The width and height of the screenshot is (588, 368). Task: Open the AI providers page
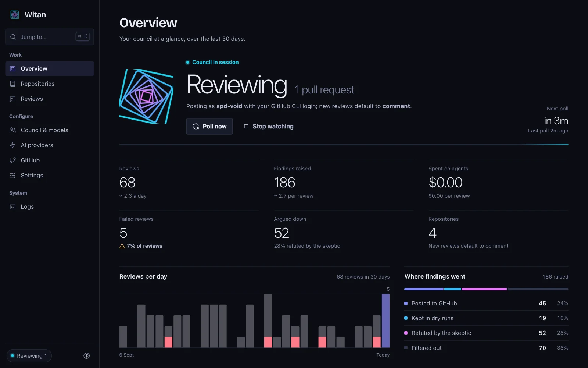point(50,145)
